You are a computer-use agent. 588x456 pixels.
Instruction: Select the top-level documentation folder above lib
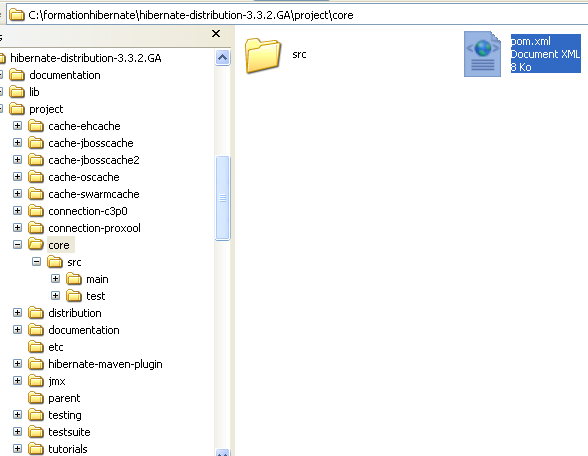65,75
